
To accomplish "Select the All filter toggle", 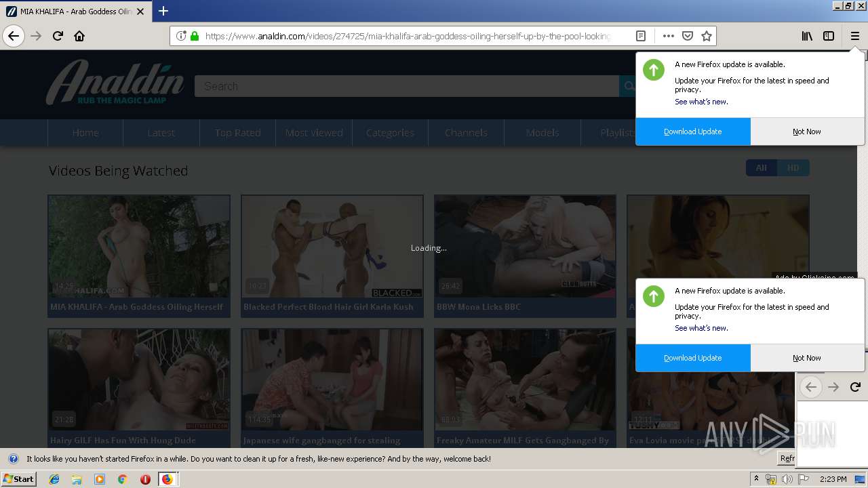I will (762, 168).
